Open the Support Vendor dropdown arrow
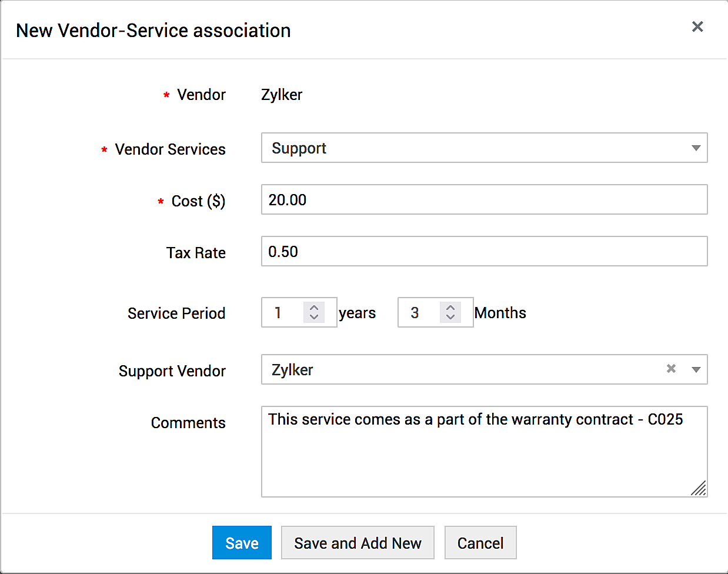Screen dimensions: 728x574 [696, 370]
